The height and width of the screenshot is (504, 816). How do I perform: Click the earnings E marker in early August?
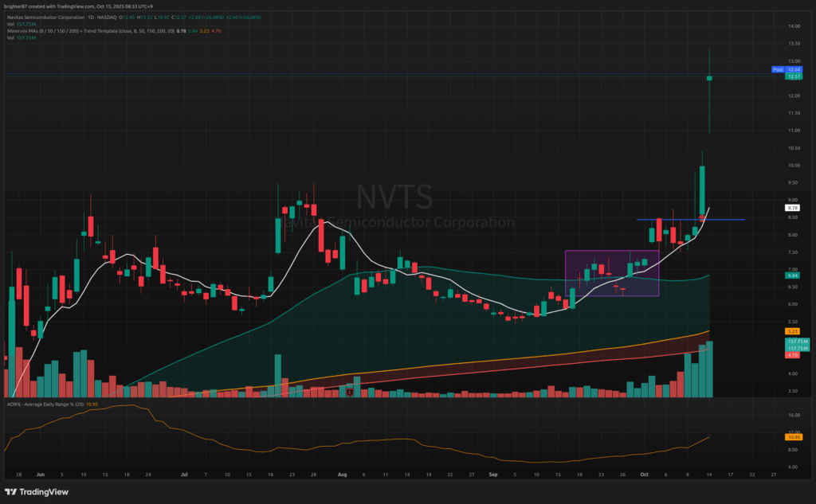[350, 392]
